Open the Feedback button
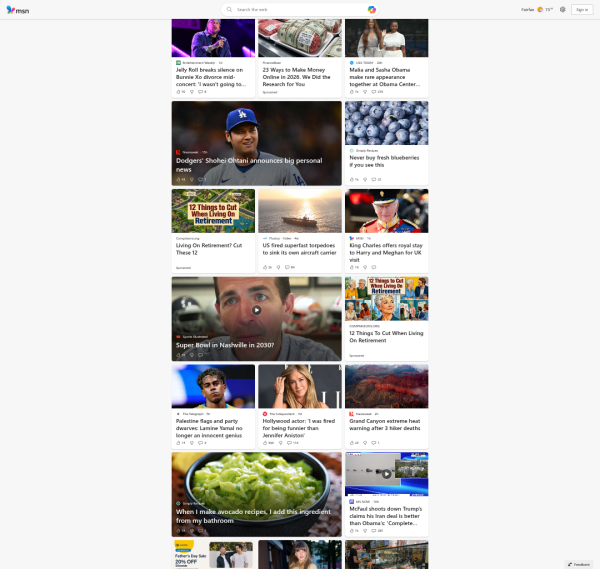 (579, 564)
